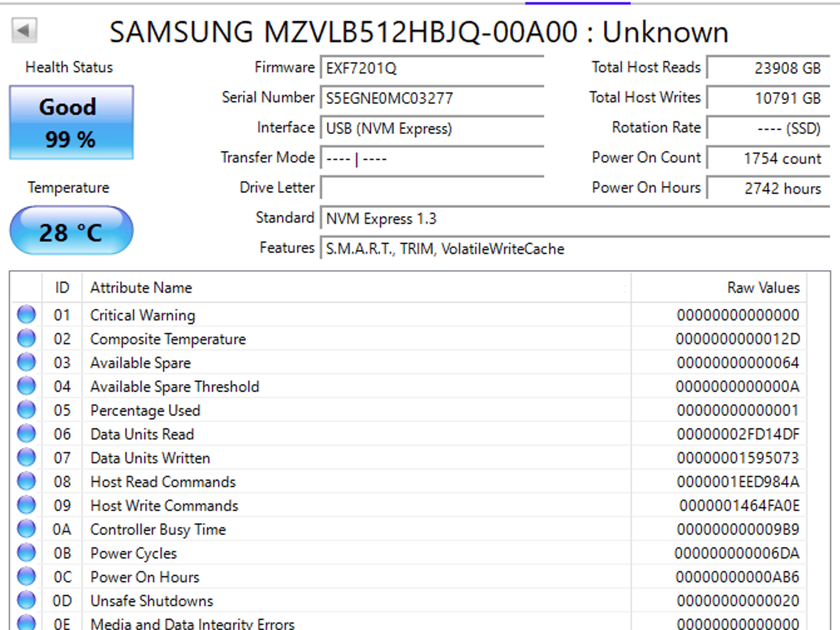Image resolution: width=840 pixels, height=630 pixels.
Task: Click the Composite Temperature status circle icon
Action: (27, 338)
